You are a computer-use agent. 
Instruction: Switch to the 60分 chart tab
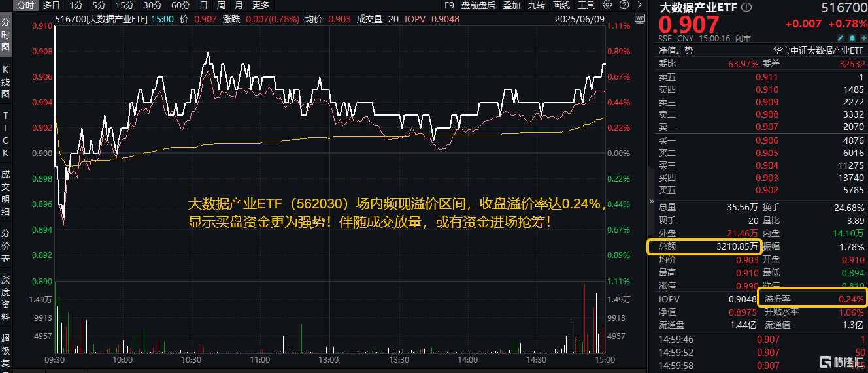(180, 5)
